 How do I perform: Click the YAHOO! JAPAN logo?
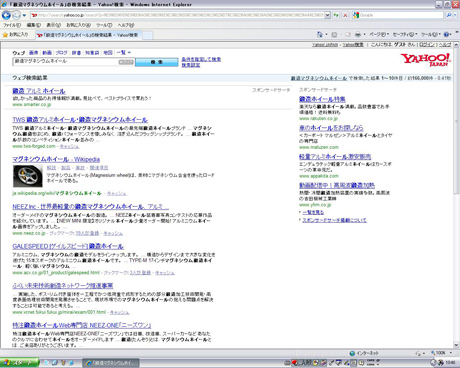click(426, 60)
